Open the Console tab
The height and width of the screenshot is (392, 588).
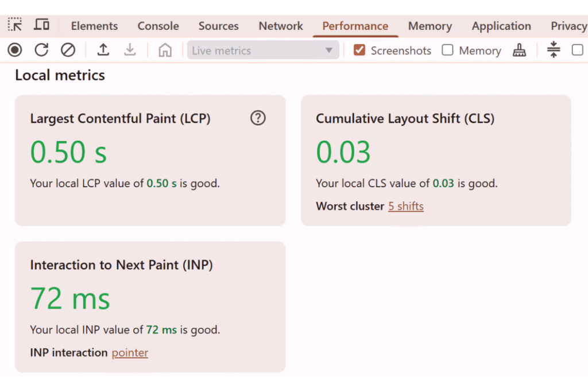(x=158, y=26)
